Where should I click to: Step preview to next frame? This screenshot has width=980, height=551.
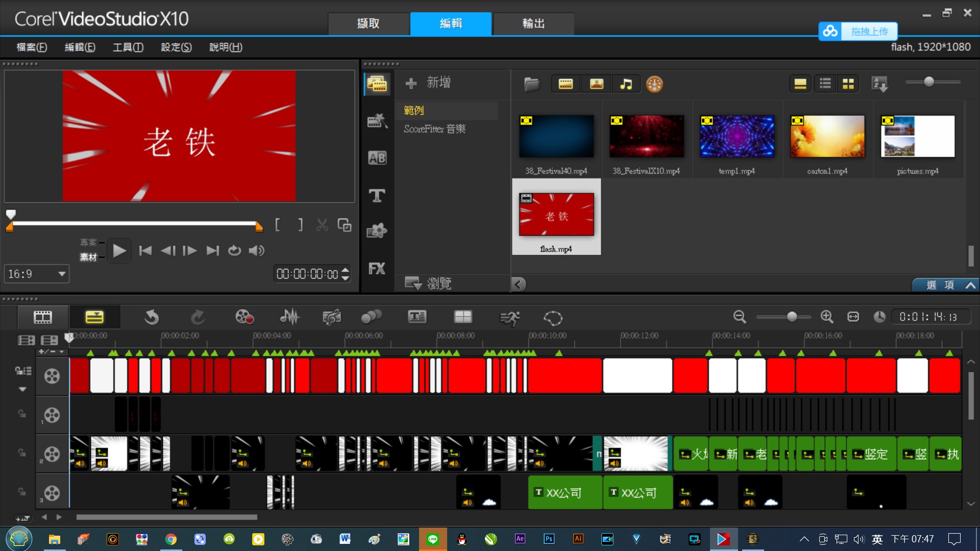click(190, 251)
